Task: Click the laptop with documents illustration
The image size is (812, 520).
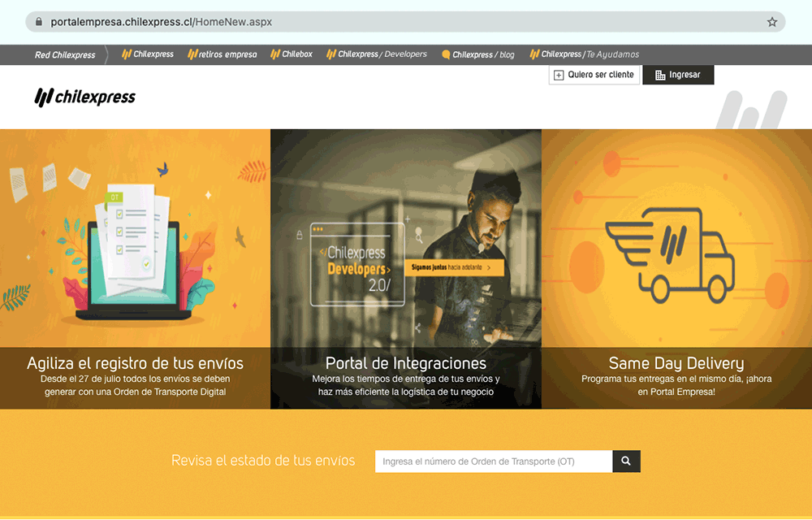Action: click(x=135, y=253)
